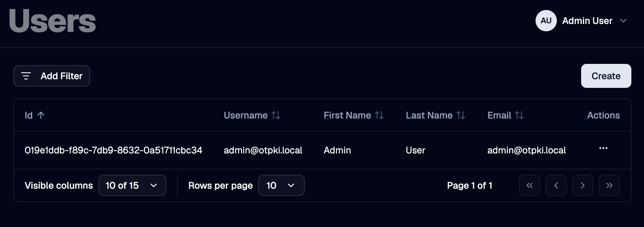Click the Create button
Image resolution: width=644 pixels, height=227 pixels.
click(606, 76)
